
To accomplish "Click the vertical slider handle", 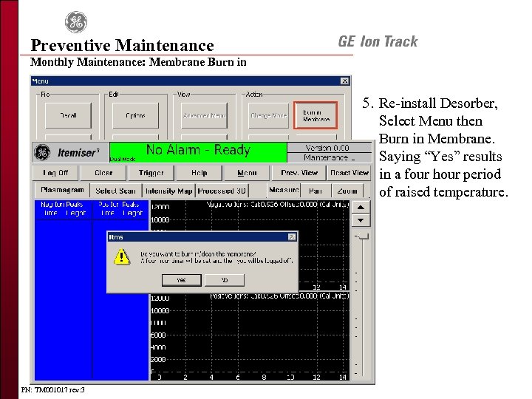I will (x=364, y=236).
